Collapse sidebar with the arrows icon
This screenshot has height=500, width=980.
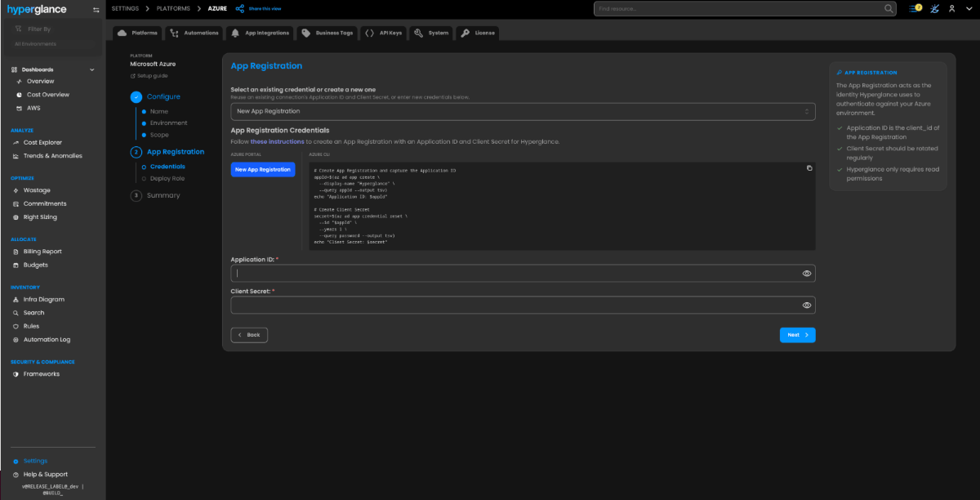pos(96,10)
